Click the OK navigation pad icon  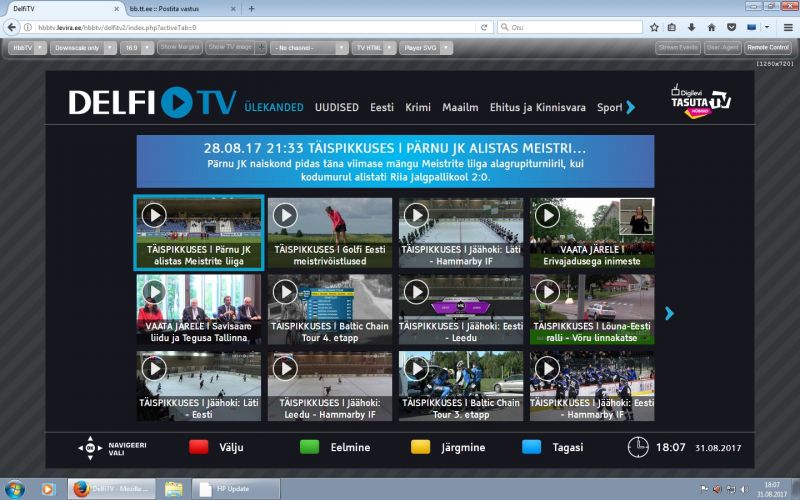90,448
